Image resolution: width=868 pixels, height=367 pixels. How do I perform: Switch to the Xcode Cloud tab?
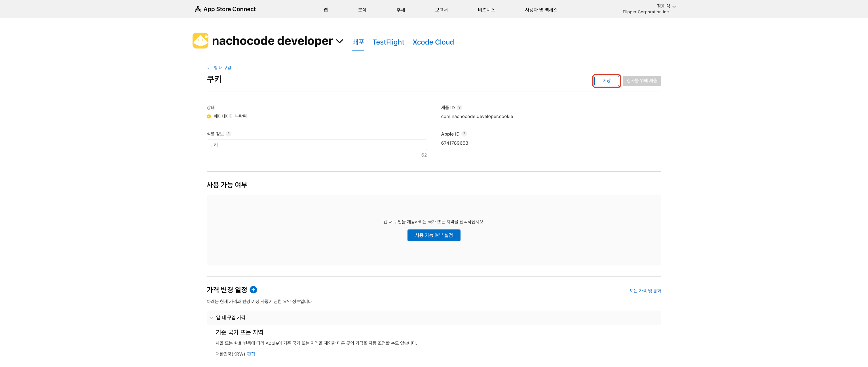(x=433, y=42)
